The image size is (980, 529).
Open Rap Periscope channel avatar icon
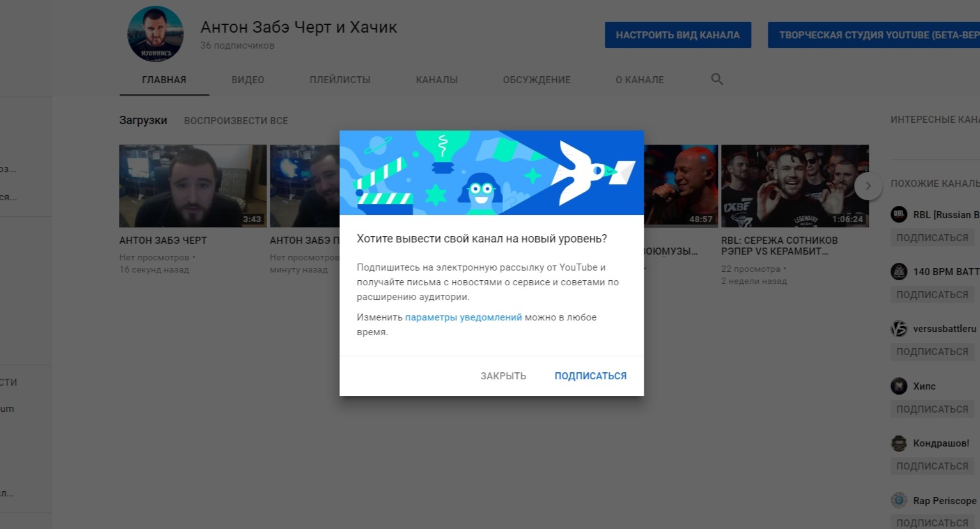[x=899, y=500]
